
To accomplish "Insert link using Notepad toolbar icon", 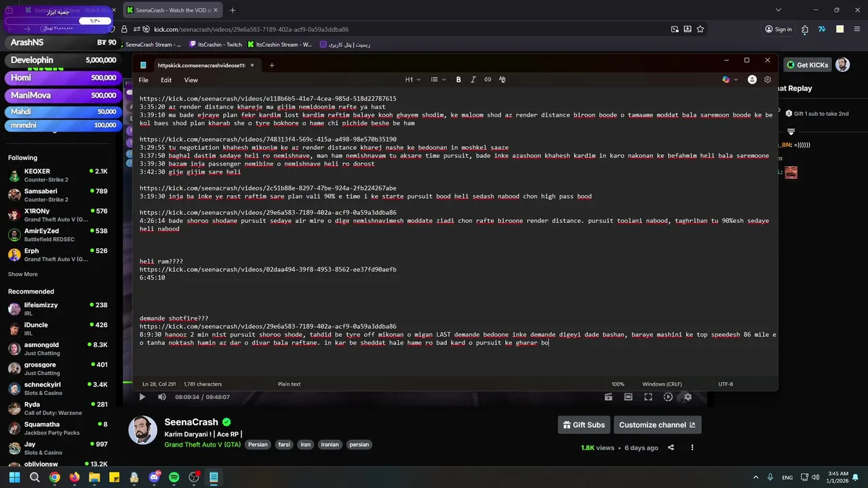I will (488, 79).
